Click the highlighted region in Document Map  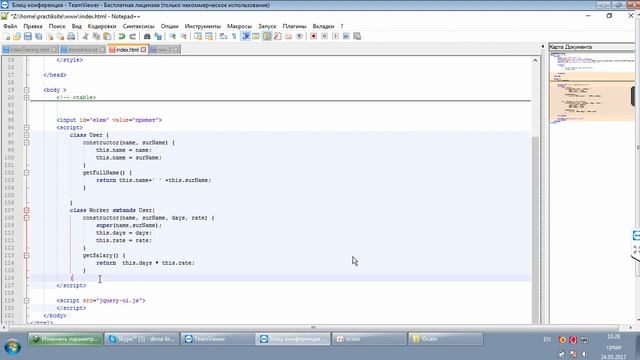coord(592,96)
